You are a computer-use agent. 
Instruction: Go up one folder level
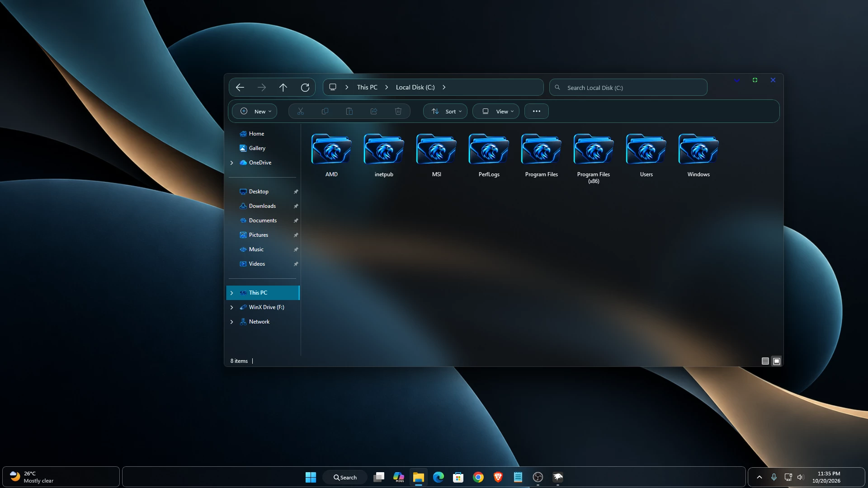coord(283,88)
